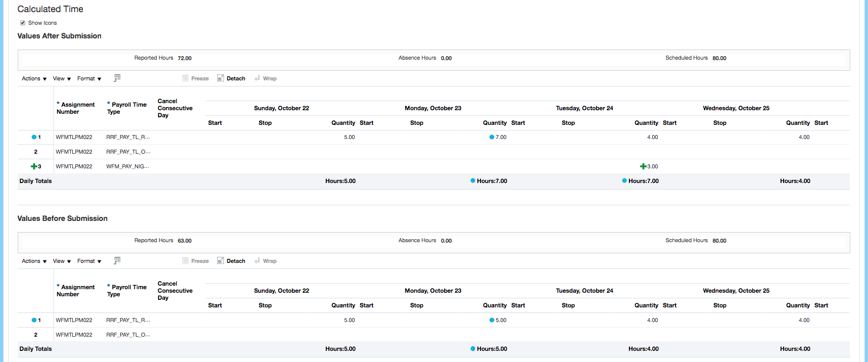Click blue dot next to Tuesday Hours:7.00 total
The image size is (868, 362).
point(624,180)
